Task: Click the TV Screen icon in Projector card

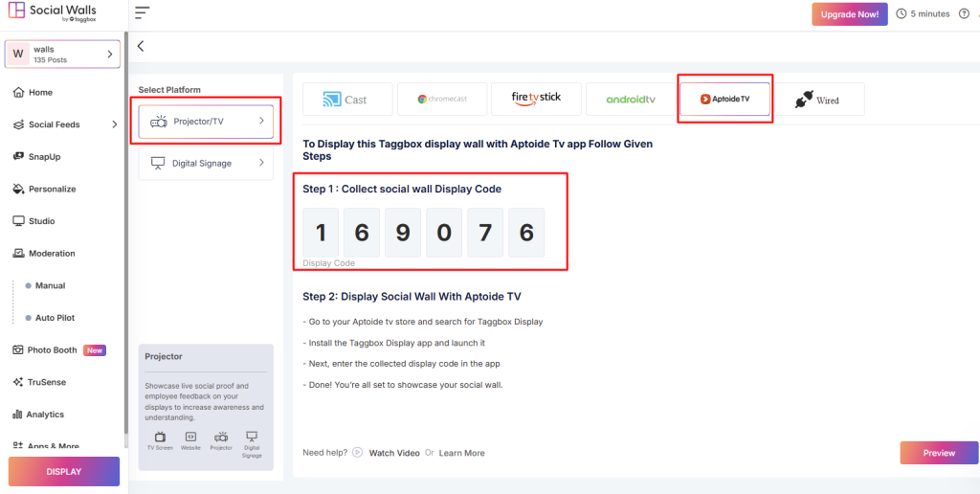Action: (x=160, y=438)
